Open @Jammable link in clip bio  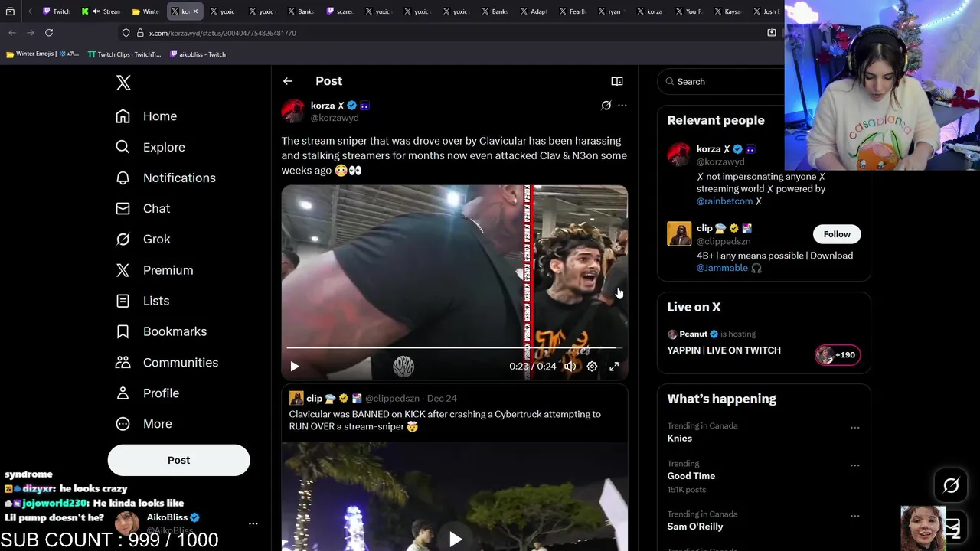(722, 268)
